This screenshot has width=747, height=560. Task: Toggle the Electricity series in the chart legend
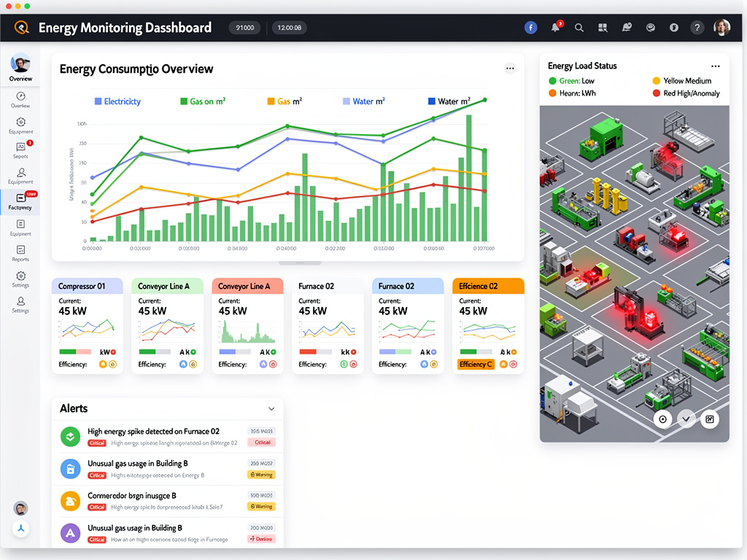117,101
